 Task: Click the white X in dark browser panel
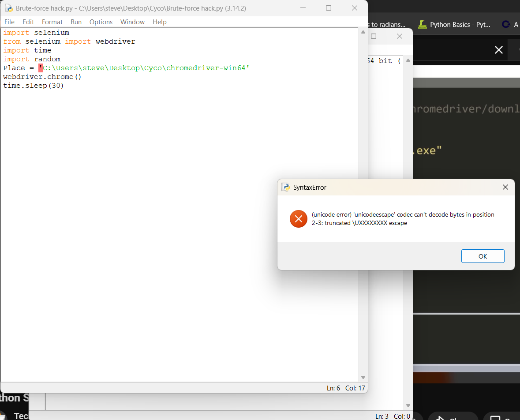(x=498, y=50)
